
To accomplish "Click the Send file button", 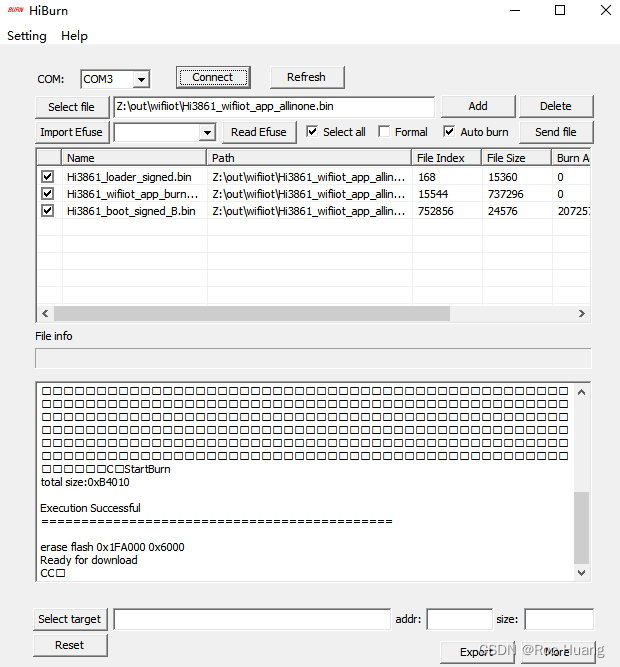I will pyautogui.click(x=556, y=132).
